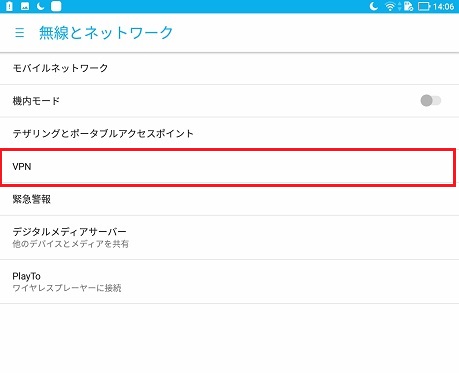Tap the 機内モード row label
Screen dimensions: 459x373
[36, 101]
